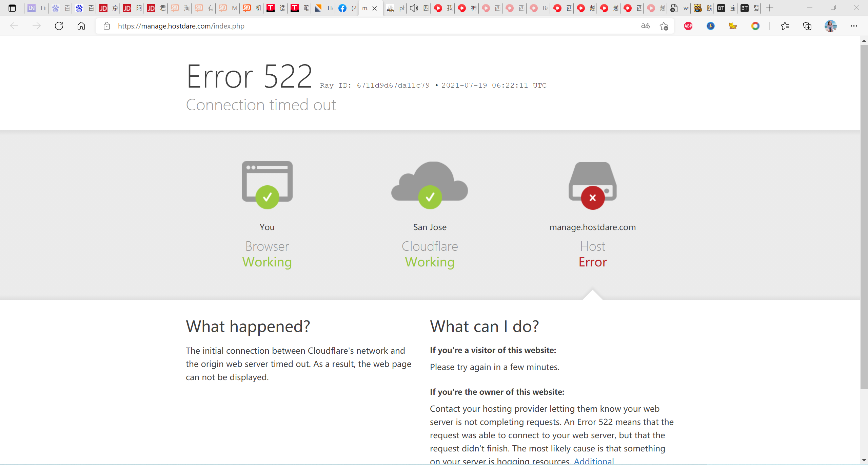Click the What happened? heading
The height and width of the screenshot is (465, 868).
(248, 327)
